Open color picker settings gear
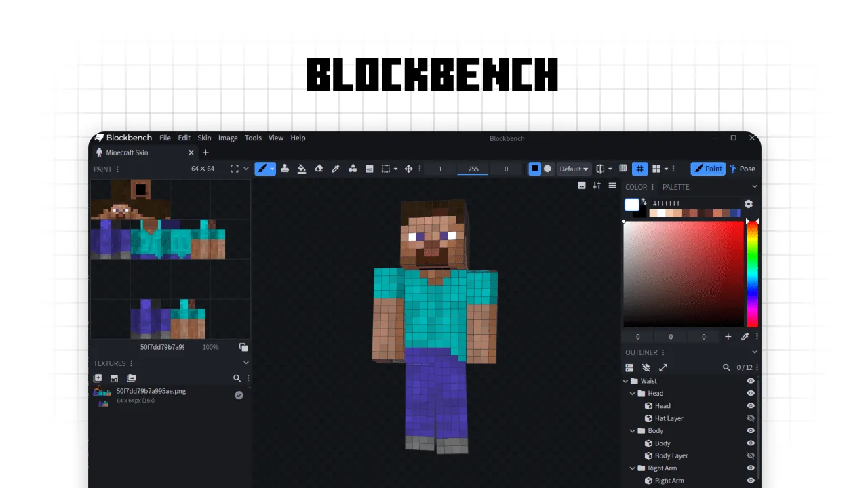The width and height of the screenshot is (868, 488). point(749,203)
